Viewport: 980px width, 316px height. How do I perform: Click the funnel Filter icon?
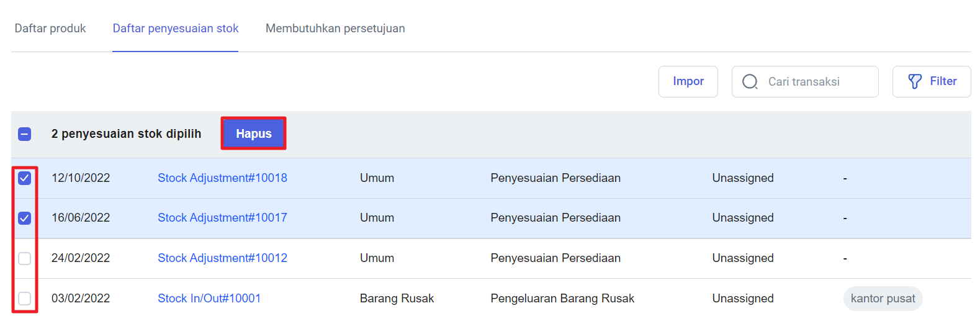(x=915, y=81)
